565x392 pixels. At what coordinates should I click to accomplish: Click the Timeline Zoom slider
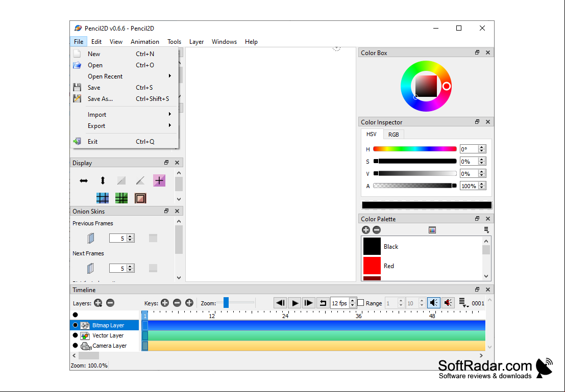[x=236, y=303]
